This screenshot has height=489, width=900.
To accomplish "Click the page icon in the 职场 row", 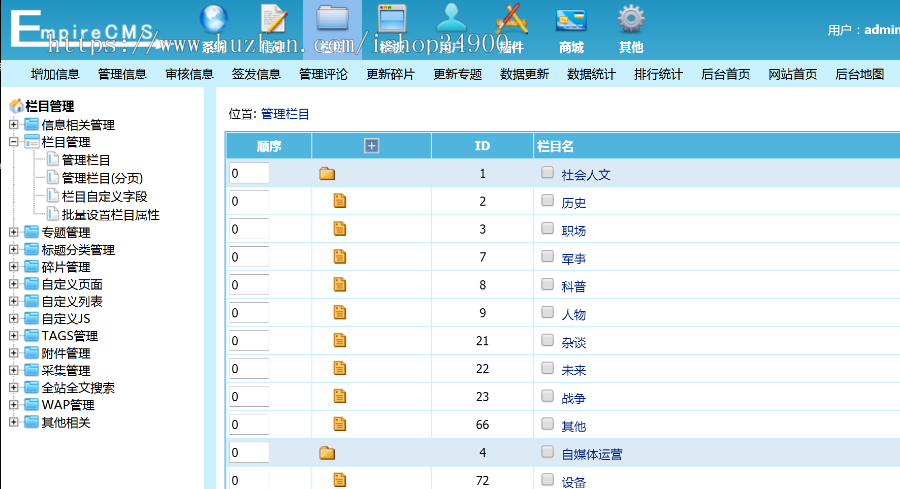I will click(x=340, y=229).
